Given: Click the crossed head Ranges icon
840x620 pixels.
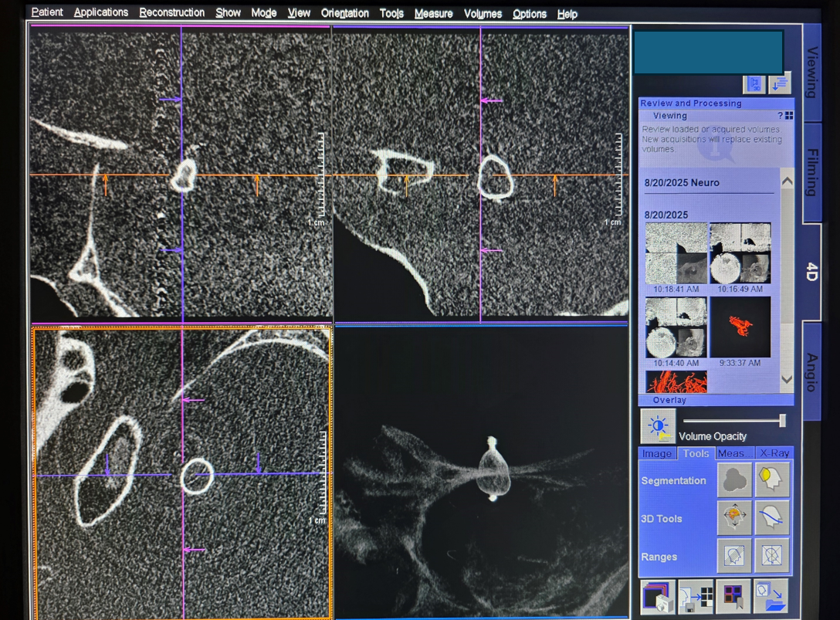Looking at the screenshot, I should (x=771, y=556).
